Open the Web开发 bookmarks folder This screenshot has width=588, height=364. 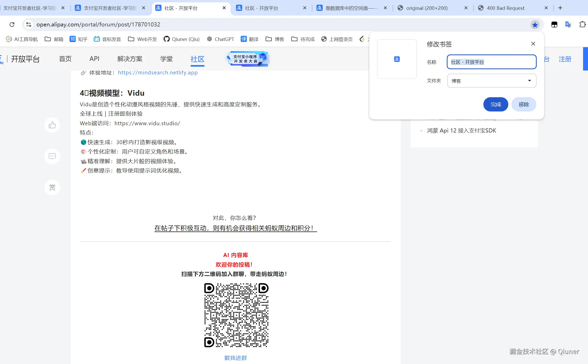tap(143, 39)
